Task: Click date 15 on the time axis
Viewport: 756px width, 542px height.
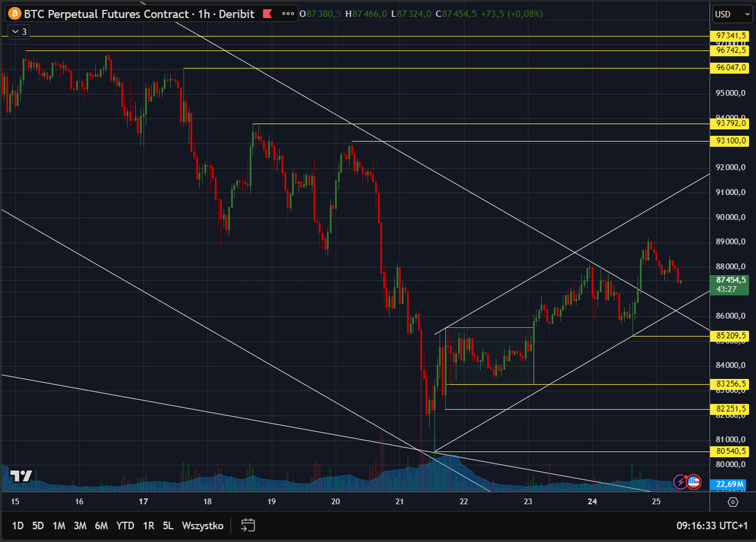Action: (x=15, y=502)
